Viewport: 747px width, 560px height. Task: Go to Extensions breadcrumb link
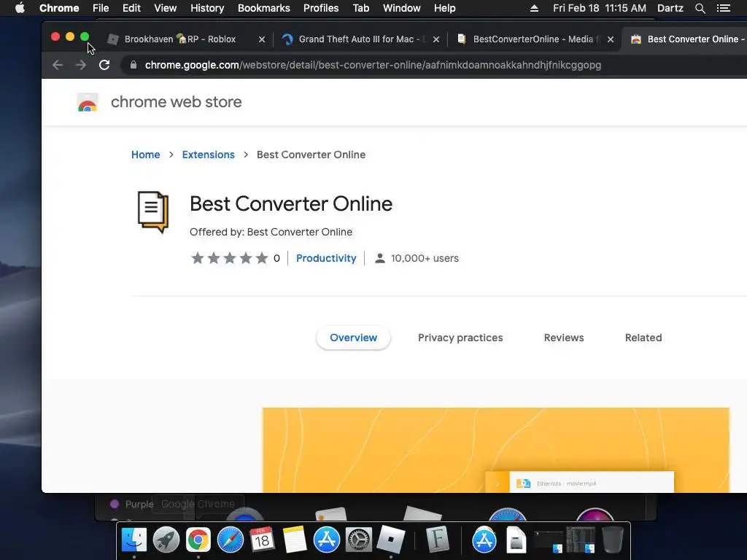pos(208,155)
